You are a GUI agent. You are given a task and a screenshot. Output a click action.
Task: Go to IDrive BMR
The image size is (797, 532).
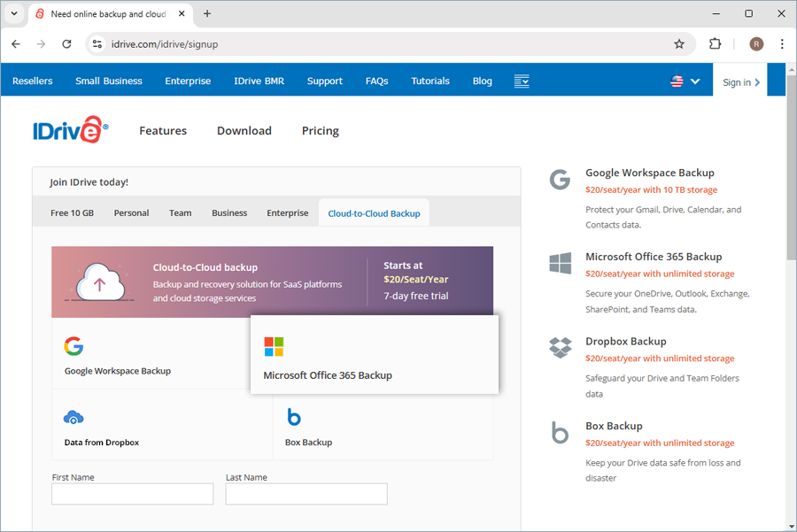point(259,81)
